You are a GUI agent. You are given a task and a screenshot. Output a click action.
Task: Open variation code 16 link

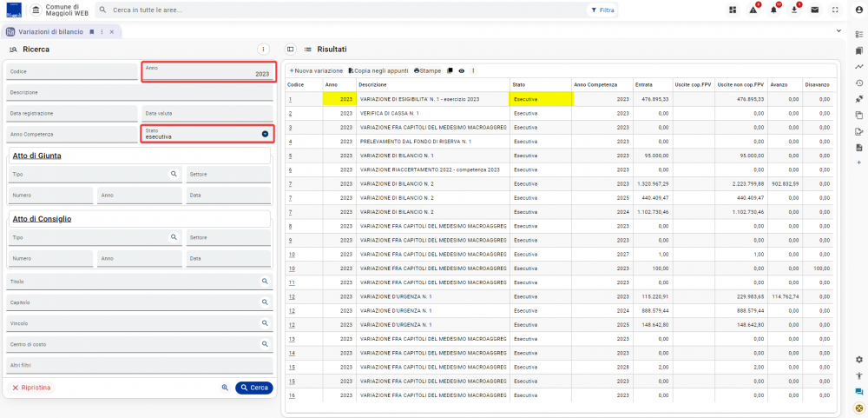pos(292,395)
